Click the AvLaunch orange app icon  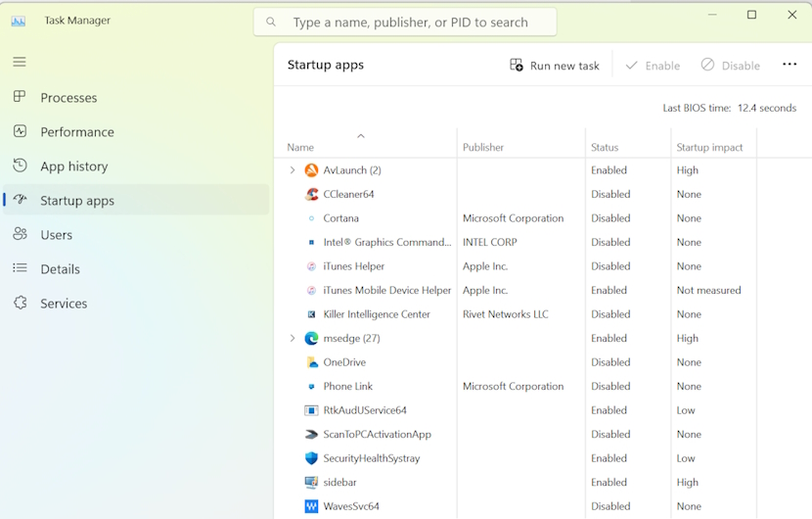tap(311, 170)
